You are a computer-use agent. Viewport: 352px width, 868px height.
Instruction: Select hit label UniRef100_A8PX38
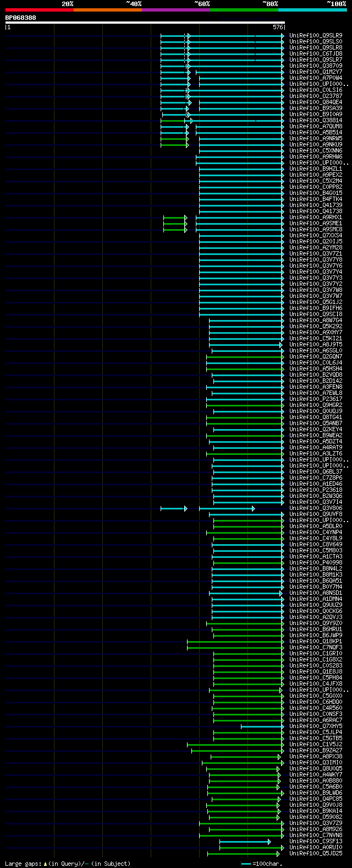[316, 756]
